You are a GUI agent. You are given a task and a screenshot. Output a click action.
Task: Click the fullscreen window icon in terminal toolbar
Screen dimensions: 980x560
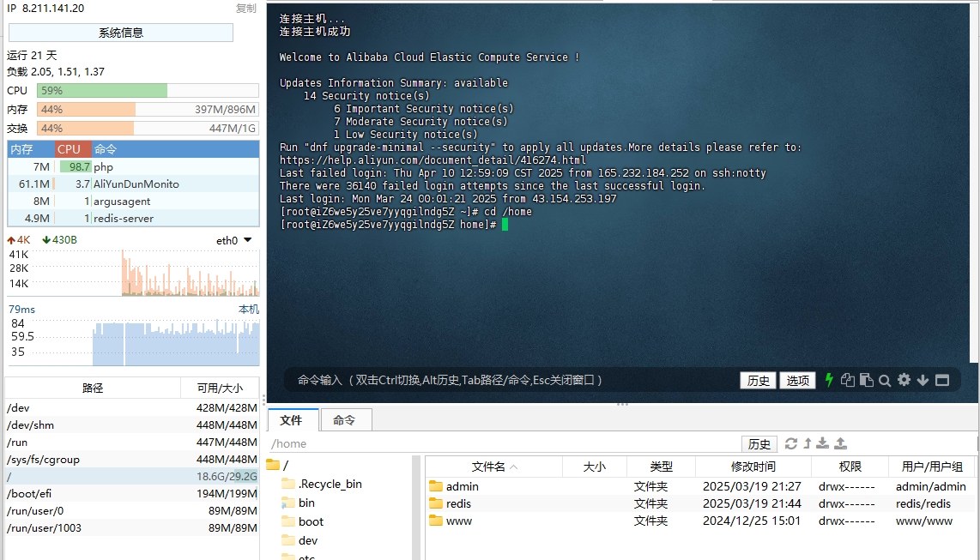pos(942,380)
